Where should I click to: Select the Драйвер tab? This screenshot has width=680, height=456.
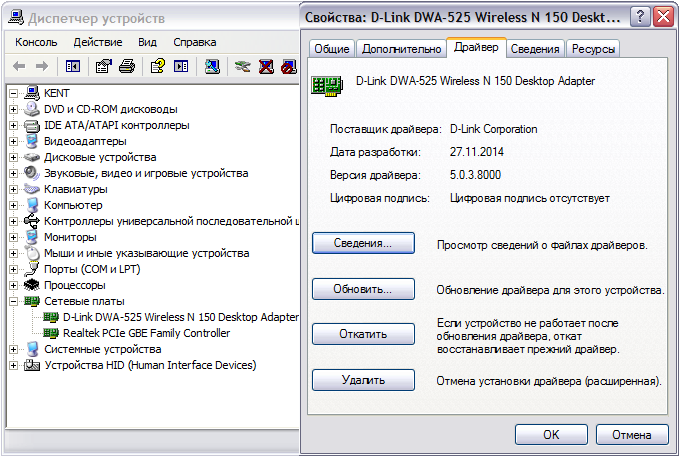(x=476, y=47)
